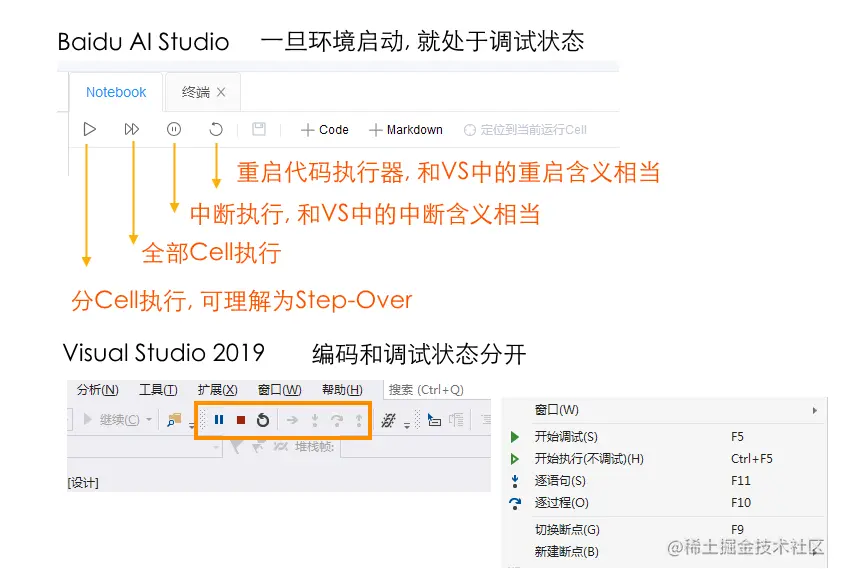Click the save (floppy disk) icon
Image resolution: width=842 pixels, height=574 pixels.
(x=259, y=129)
